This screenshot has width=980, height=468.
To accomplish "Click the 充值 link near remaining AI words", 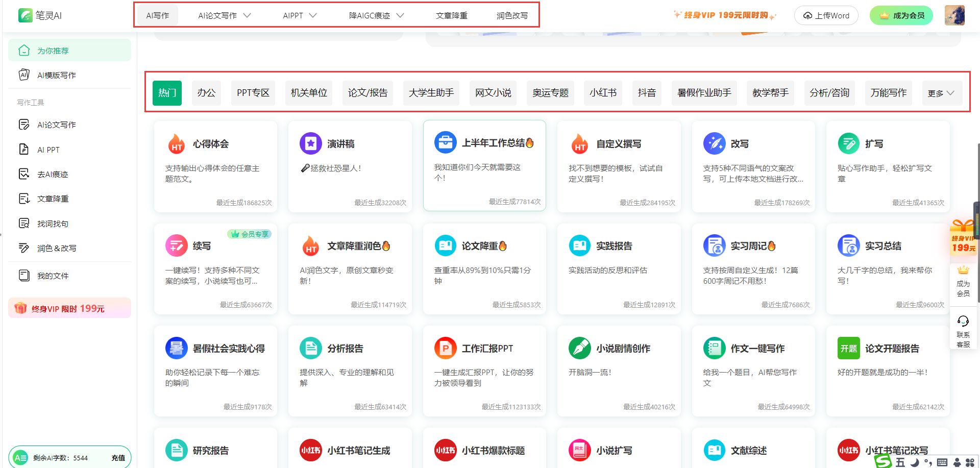I will [x=118, y=458].
